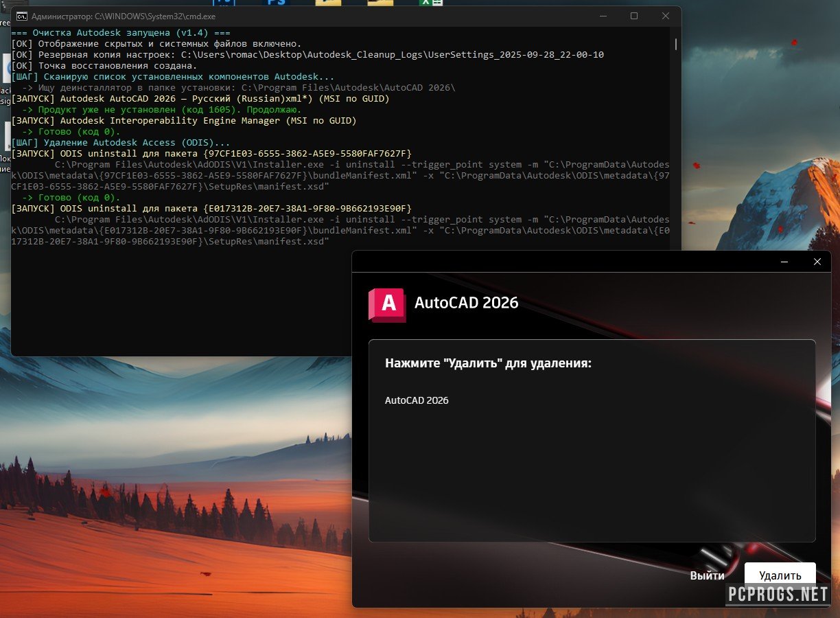This screenshot has height=618, width=840.
Task: Click the "Ищу деинсталлятор в папке установки" line
Action: [x=239, y=88]
